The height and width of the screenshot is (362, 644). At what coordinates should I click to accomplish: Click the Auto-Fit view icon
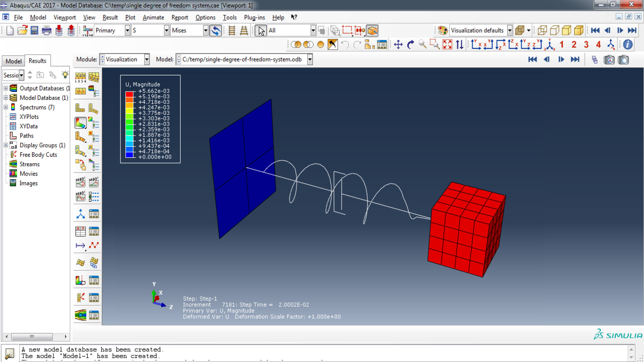click(x=447, y=45)
